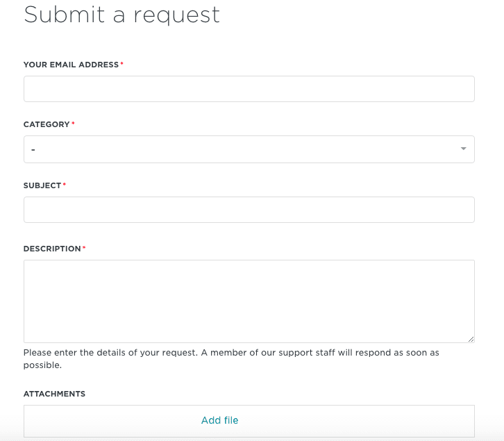
Task: Click the attachments drop zone left of Add file
Action: click(104, 420)
